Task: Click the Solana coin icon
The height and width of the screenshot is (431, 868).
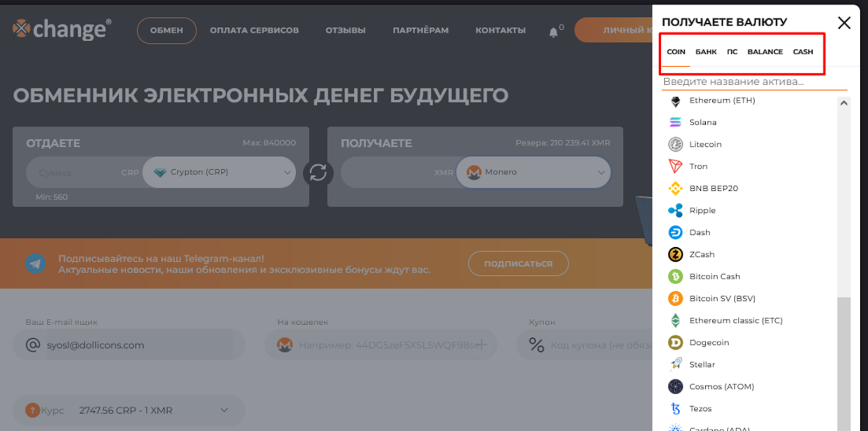Action: (675, 123)
